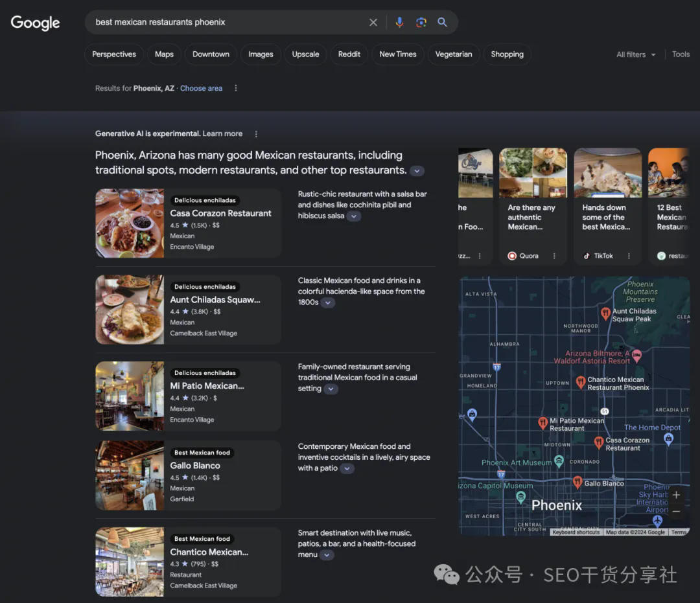Open the All filters dropdown
Image resolution: width=700 pixels, height=603 pixels.
636,54
